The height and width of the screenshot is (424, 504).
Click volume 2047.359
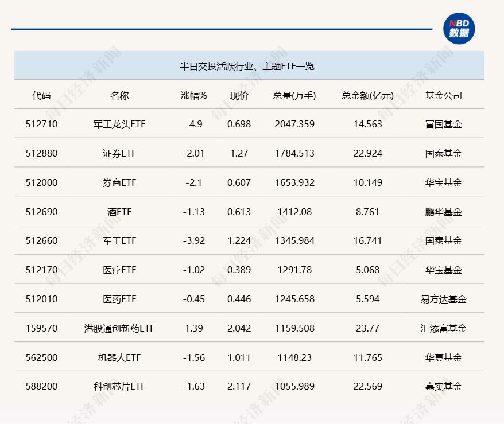tap(294, 124)
